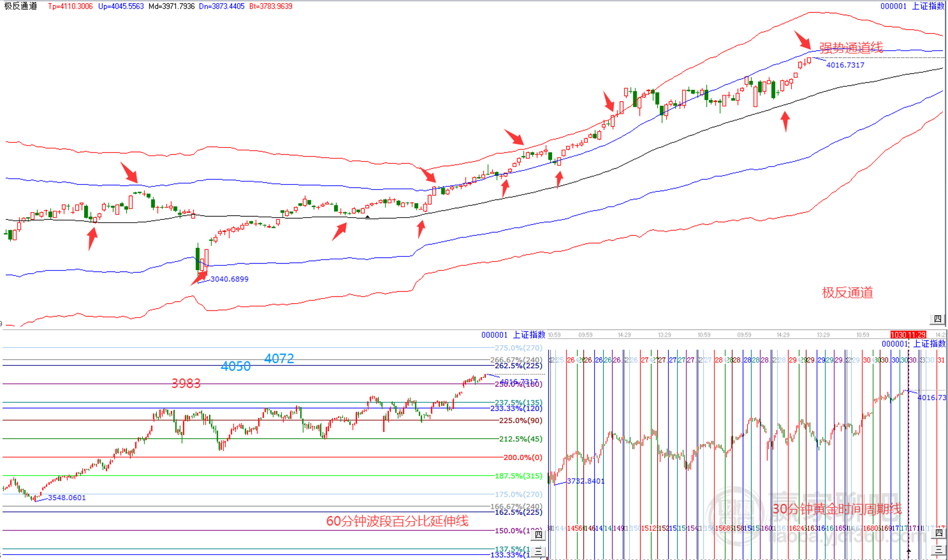
Task: Click the Dn=3873.4405 indicator value
Action: pos(222,6)
